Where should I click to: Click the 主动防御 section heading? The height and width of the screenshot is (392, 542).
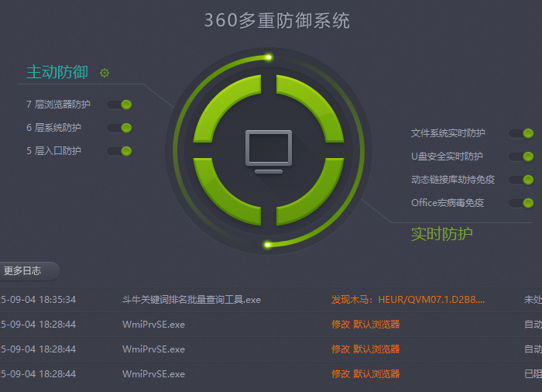coord(57,72)
